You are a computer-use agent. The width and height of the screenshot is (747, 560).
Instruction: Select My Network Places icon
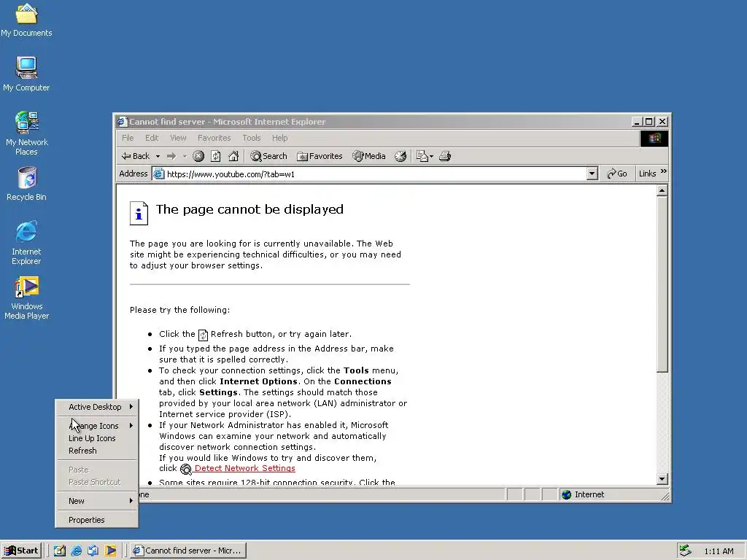click(x=26, y=133)
